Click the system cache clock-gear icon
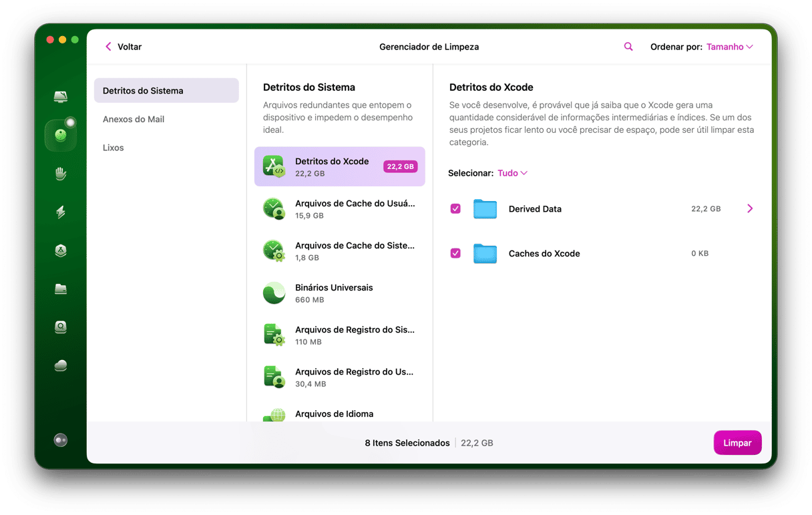812x515 pixels. [274, 250]
